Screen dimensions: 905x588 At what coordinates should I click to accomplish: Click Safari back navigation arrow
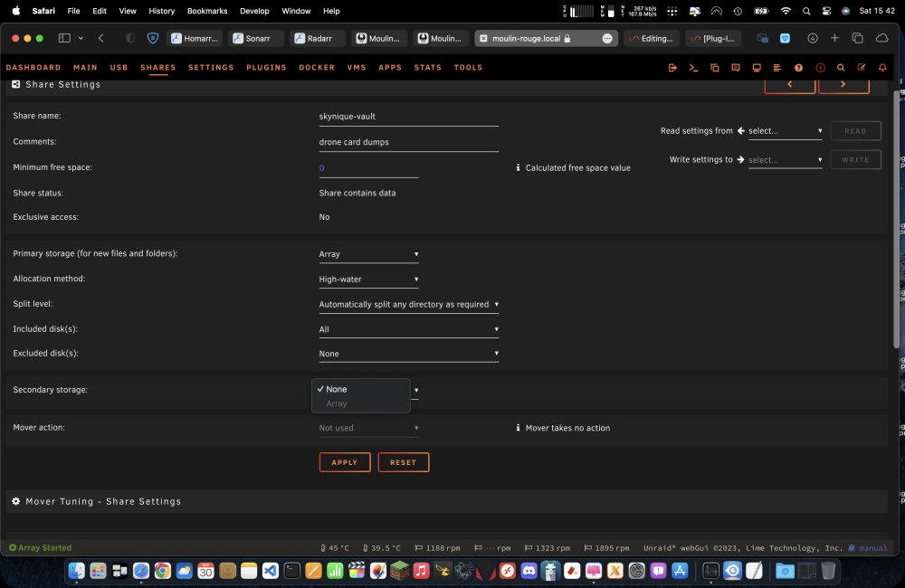(x=101, y=38)
